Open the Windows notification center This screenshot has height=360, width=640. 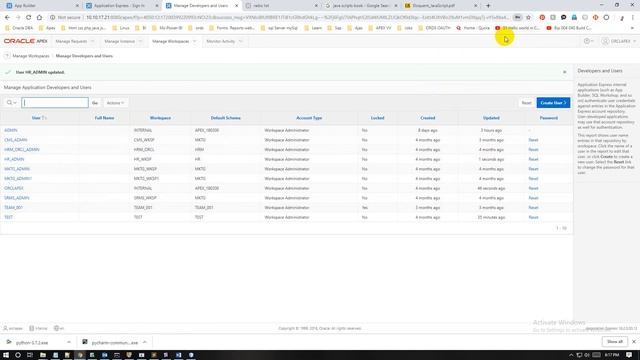click(x=629, y=355)
